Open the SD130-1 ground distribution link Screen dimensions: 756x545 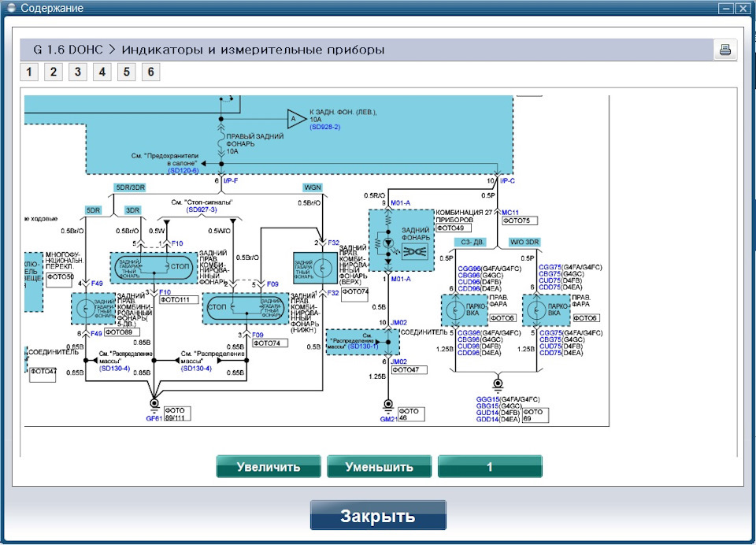click(x=362, y=347)
